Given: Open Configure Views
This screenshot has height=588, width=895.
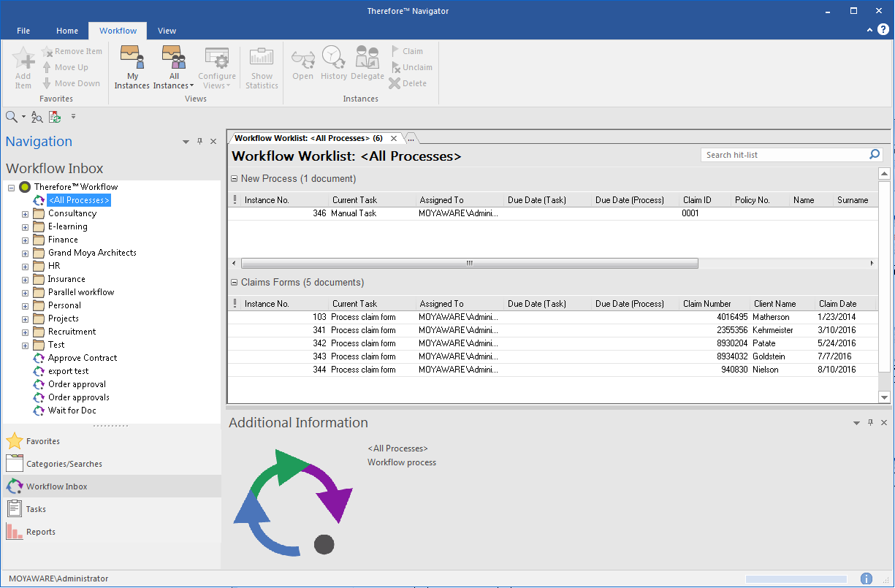Looking at the screenshot, I should (216, 66).
